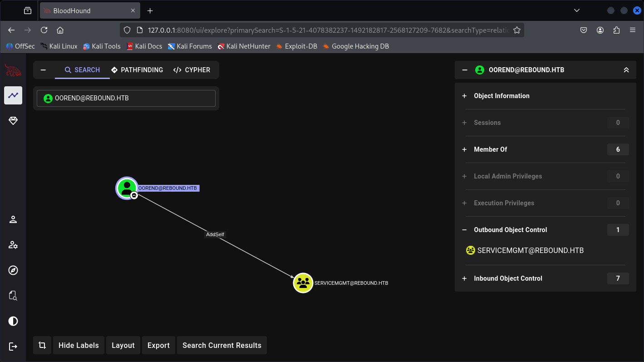
Task: Switch to the Cypher tab
Action: coord(192,70)
